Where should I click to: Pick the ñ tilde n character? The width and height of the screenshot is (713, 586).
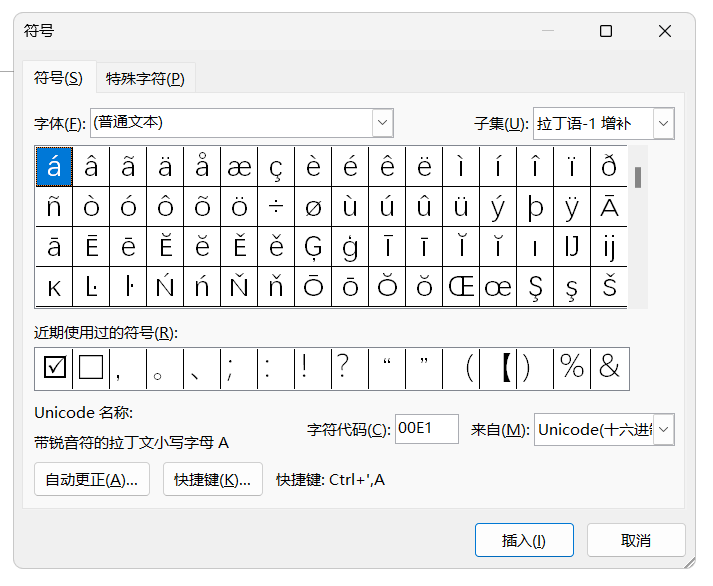click(54, 207)
